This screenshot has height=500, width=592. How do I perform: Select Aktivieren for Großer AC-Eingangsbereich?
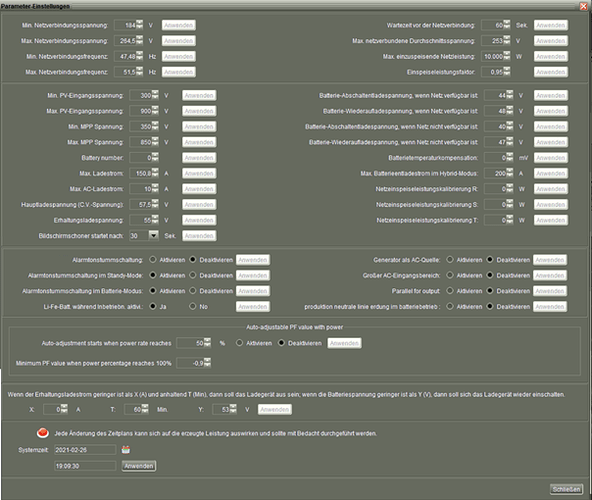[x=450, y=275]
